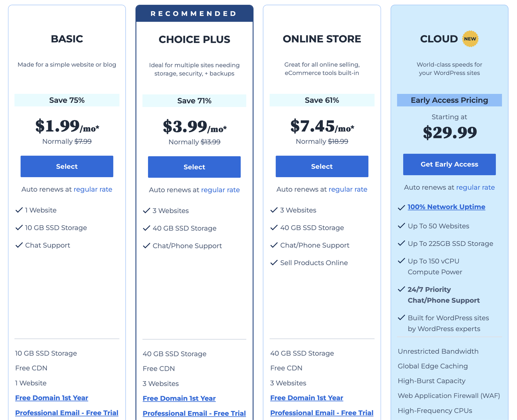Image resolution: width=517 pixels, height=420 pixels.
Task: Click Global Edge Caching text
Action: (433, 366)
